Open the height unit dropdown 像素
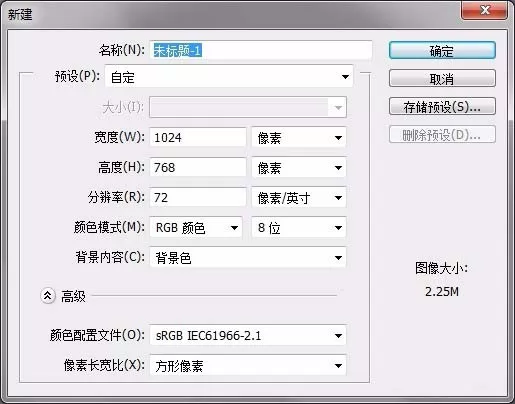This screenshot has height=404, width=515. click(299, 167)
